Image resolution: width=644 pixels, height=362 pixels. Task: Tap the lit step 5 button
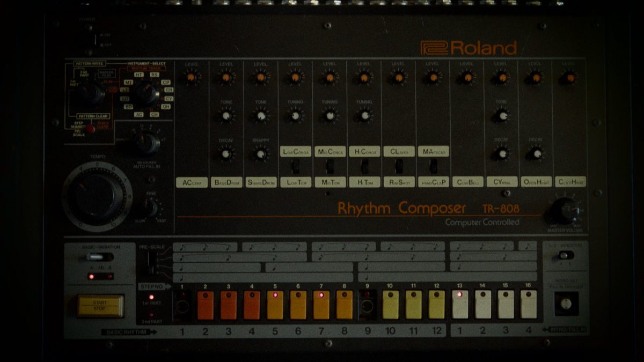(275, 304)
